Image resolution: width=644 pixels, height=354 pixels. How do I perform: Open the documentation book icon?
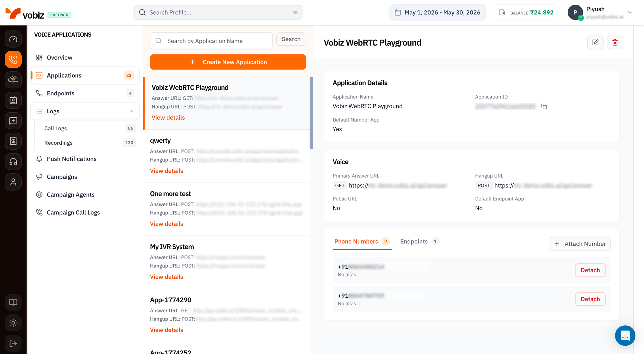[x=13, y=302]
